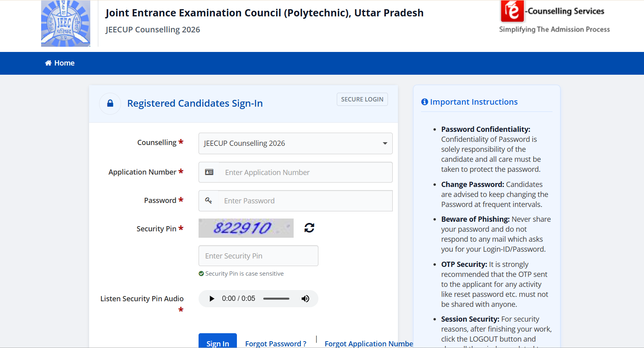Click the 'Password Confidentiality:' instruction text
The width and height of the screenshot is (644, 348).
(486, 129)
